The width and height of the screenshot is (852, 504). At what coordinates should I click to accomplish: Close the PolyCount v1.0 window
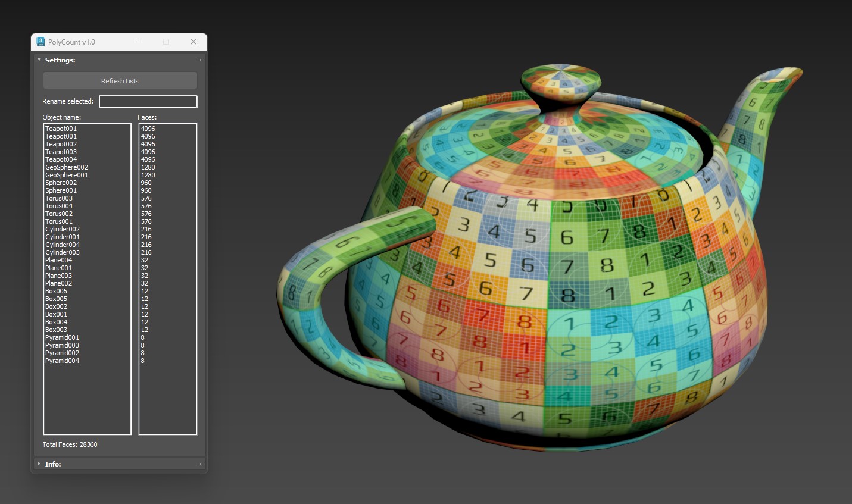(x=194, y=42)
